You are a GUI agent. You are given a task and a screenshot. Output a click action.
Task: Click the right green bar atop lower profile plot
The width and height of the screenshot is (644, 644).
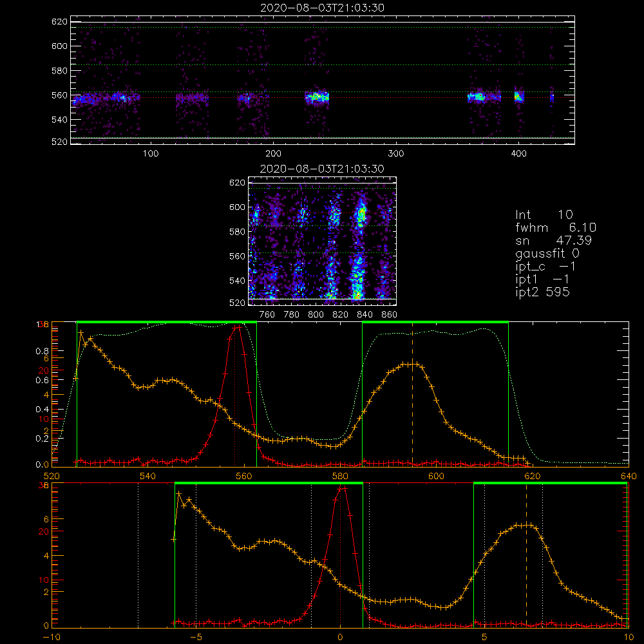point(551,483)
